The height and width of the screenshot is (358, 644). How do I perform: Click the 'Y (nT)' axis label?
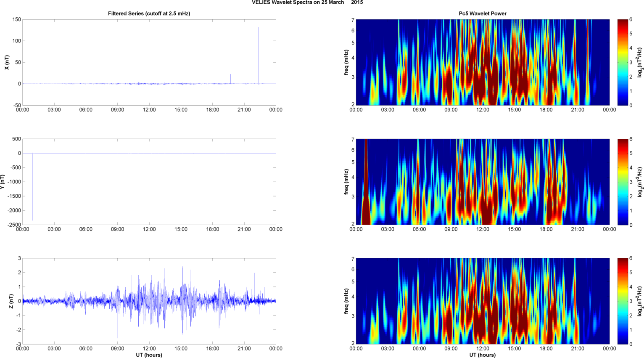[3, 182]
